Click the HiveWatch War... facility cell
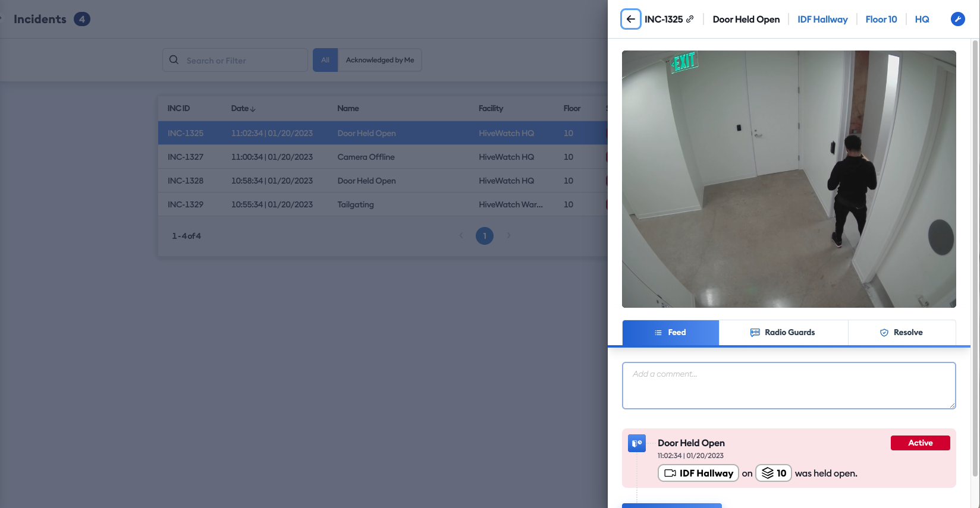The image size is (980, 508). pyautogui.click(x=511, y=204)
